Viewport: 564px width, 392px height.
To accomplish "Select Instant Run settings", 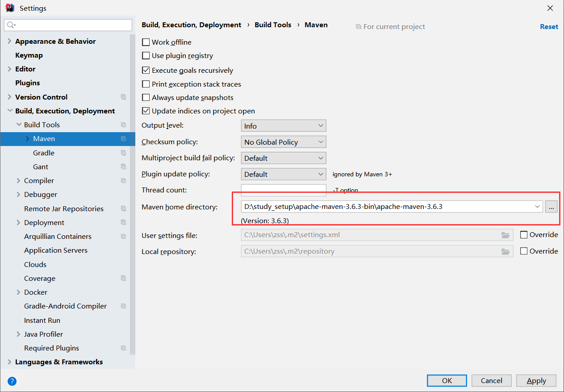I will coord(42,320).
